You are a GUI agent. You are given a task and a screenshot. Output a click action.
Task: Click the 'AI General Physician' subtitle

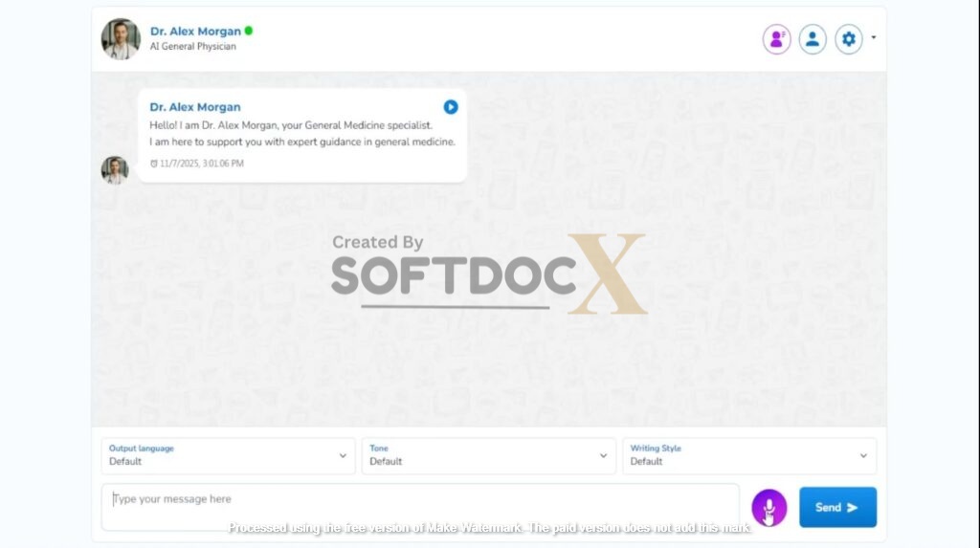click(192, 47)
